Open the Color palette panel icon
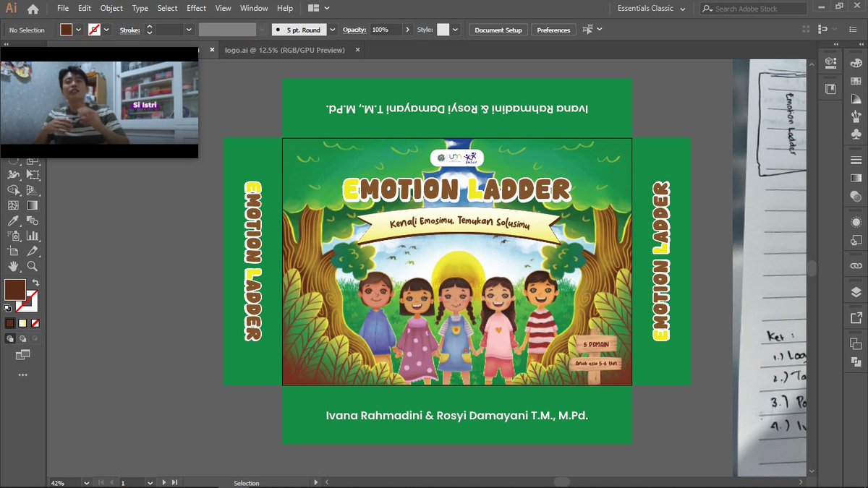 (856, 63)
